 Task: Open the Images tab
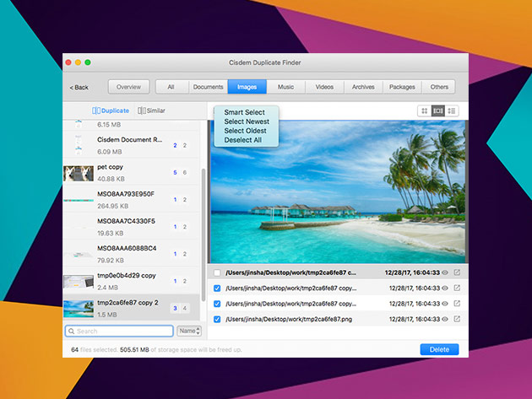point(247,87)
